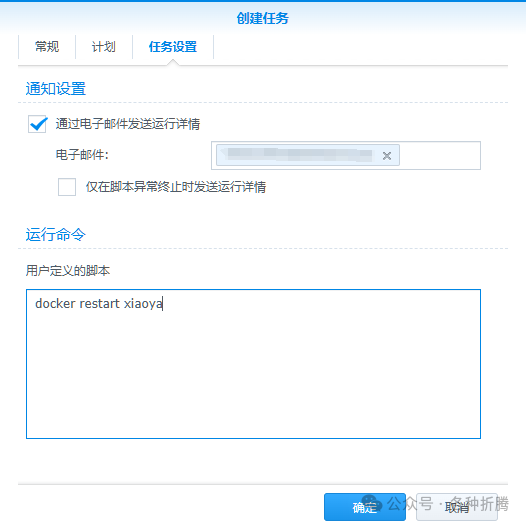The height and width of the screenshot is (525, 526).
Task: Click inside the user-defined script text box
Action: (x=253, y=364)
